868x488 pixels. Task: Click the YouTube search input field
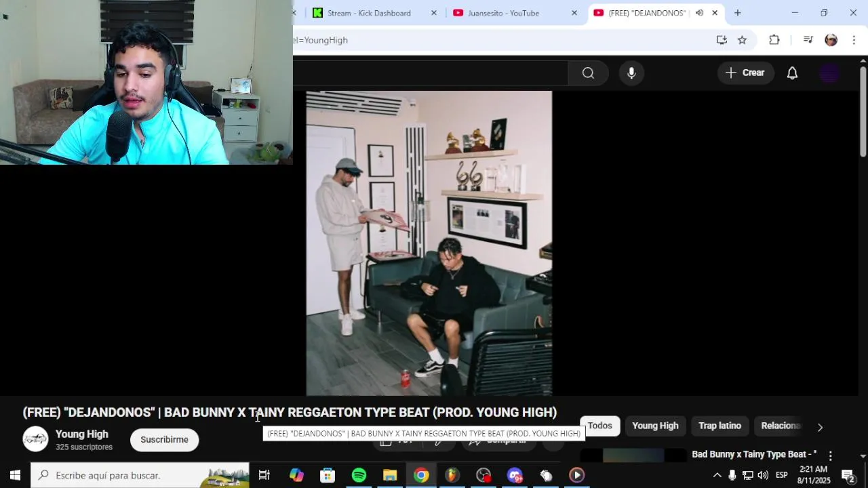click(430, 73)
